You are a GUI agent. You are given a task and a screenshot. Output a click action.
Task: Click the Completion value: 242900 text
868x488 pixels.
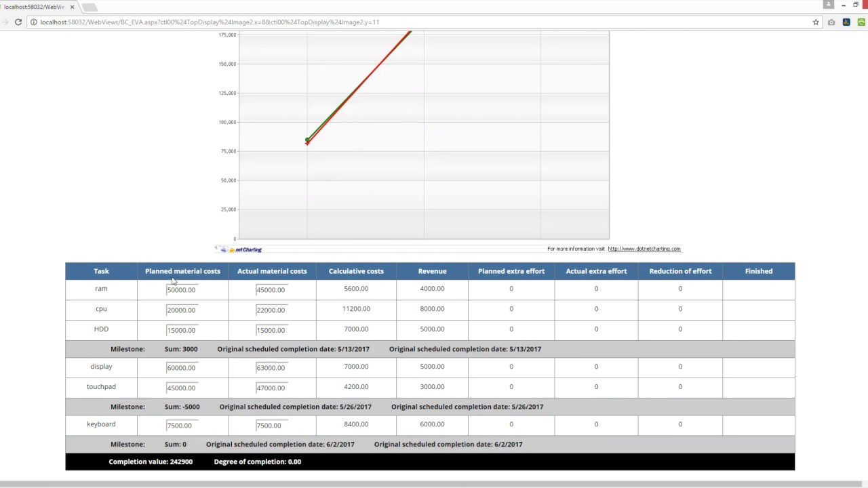[151, 462]
